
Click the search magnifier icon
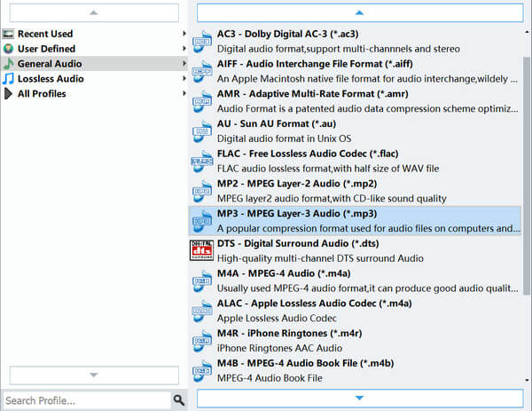pos(179,400)
